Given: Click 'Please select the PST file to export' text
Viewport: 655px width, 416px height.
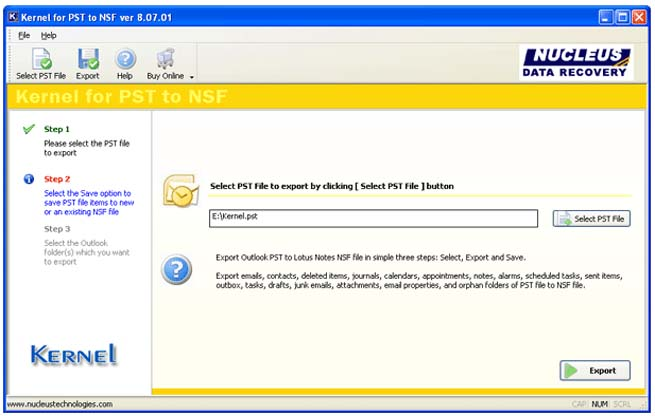Looking at the screenshot, I should [x=87, y=148].
